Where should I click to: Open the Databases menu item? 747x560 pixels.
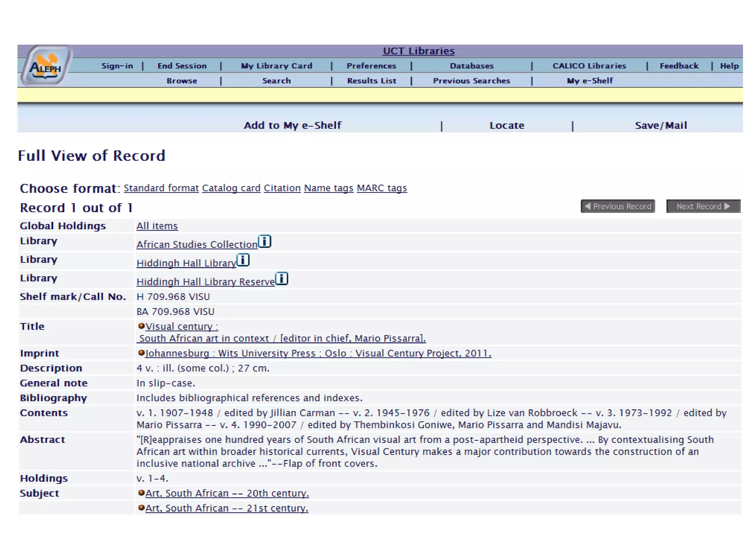471,66
